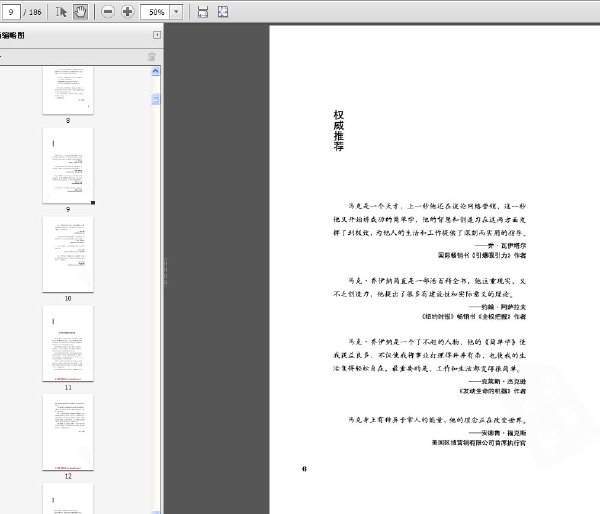Click the thumbnails panel title label
600x514 pixels.
click(x=12, y=35)
